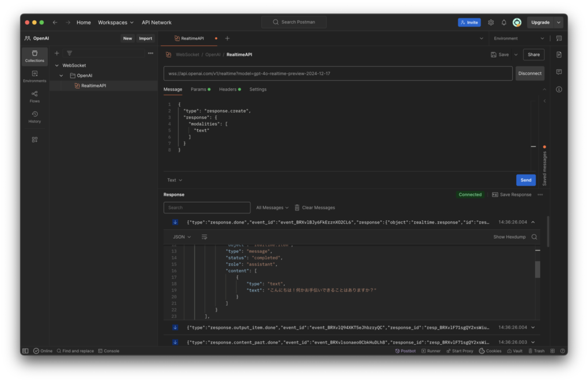
Task: Switch to the Settings tab
Action: (258, 89)
